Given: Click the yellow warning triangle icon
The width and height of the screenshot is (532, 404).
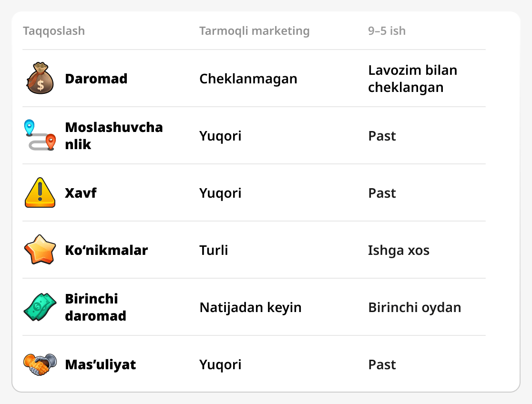Looking at the screenshot, I should 40,193.
